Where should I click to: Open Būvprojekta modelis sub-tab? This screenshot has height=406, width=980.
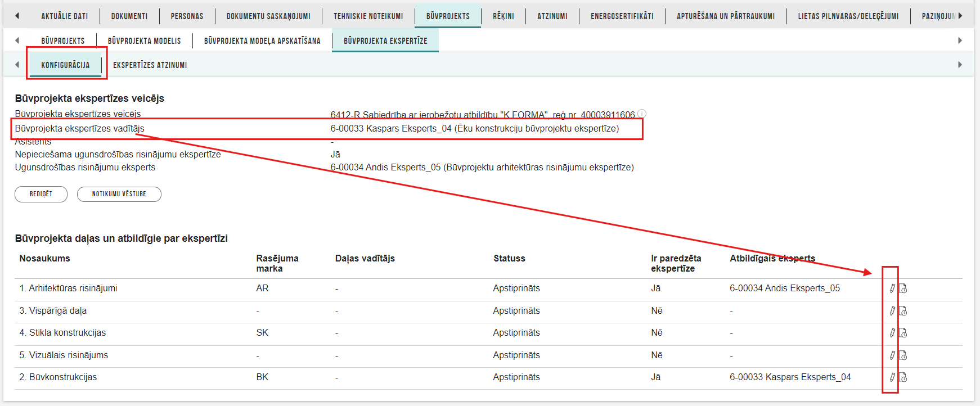(145, 41)
